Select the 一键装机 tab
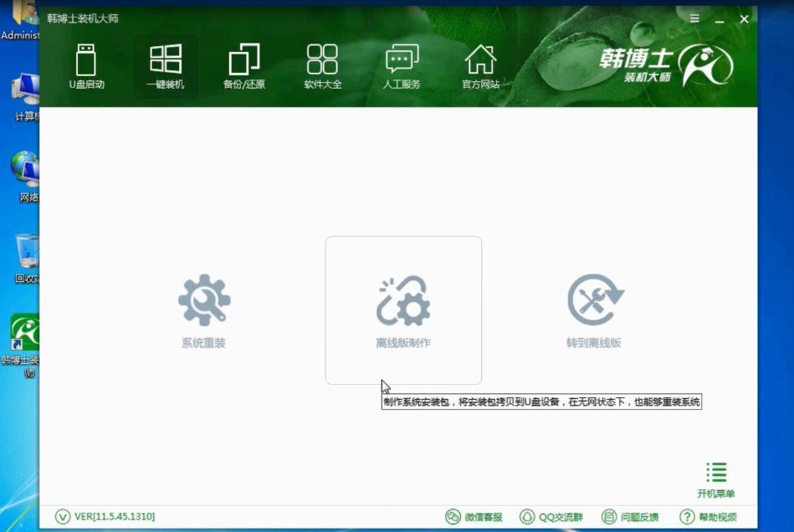794x532 pixels. pos(165,67)
